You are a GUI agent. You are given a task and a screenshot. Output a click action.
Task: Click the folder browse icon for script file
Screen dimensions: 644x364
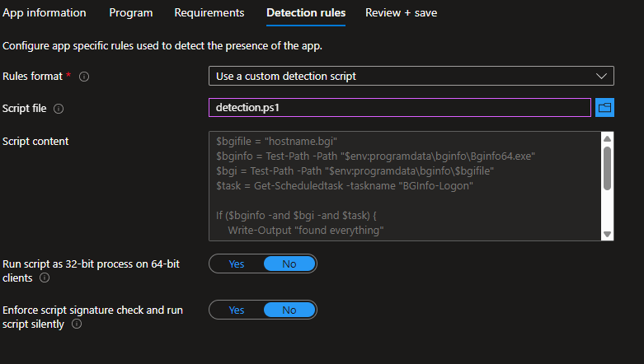[604, 108]
